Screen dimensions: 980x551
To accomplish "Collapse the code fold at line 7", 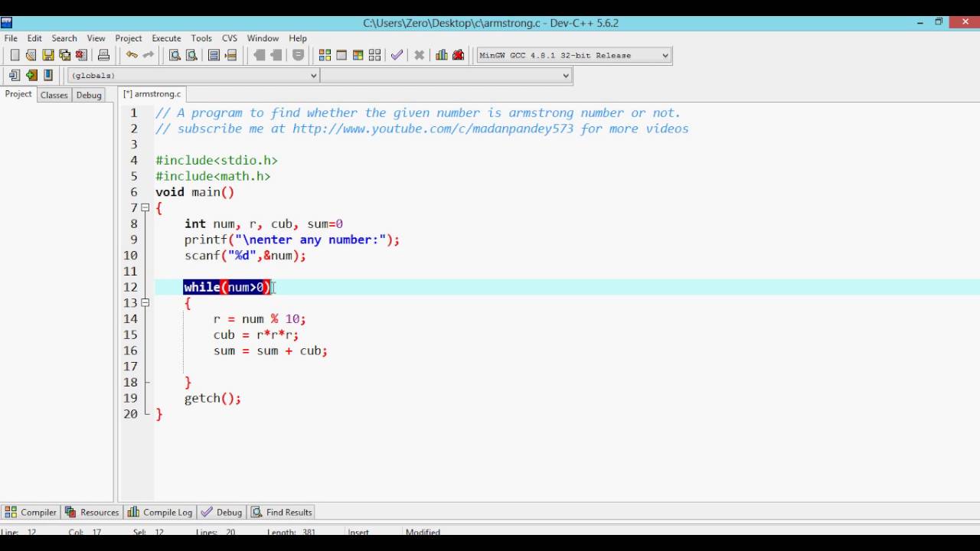I will tap(145, 207).
